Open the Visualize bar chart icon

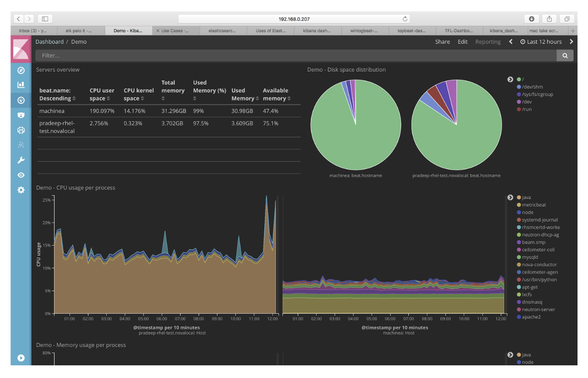point(21,85)
